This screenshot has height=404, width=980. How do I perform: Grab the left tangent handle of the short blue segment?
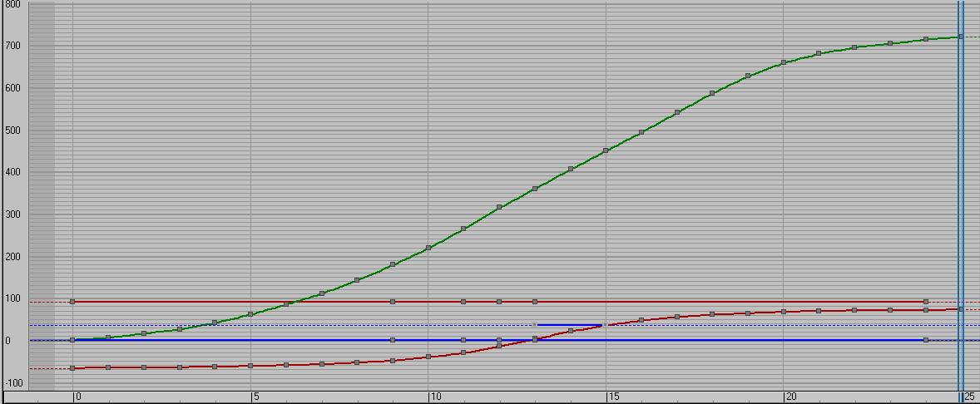[535, 325]
